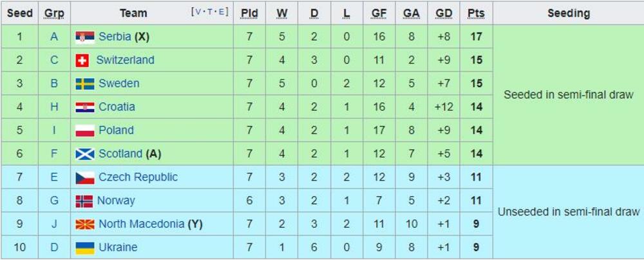Open the Switzerland team link
Viewport: 644px width, 260px height.
tap(125, 60)
